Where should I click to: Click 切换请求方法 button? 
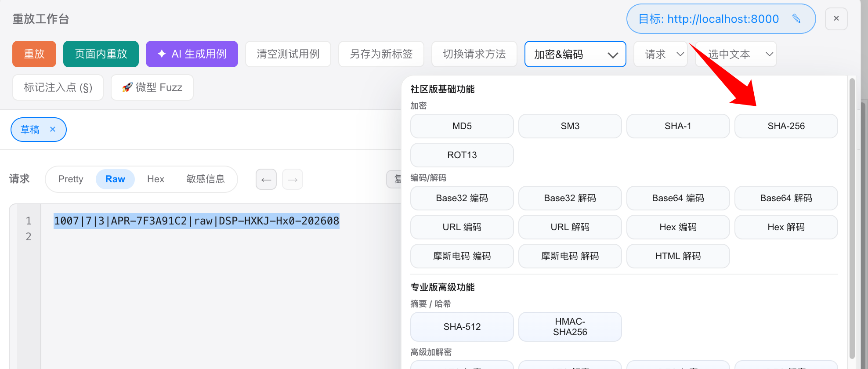[x=474, y=54]
